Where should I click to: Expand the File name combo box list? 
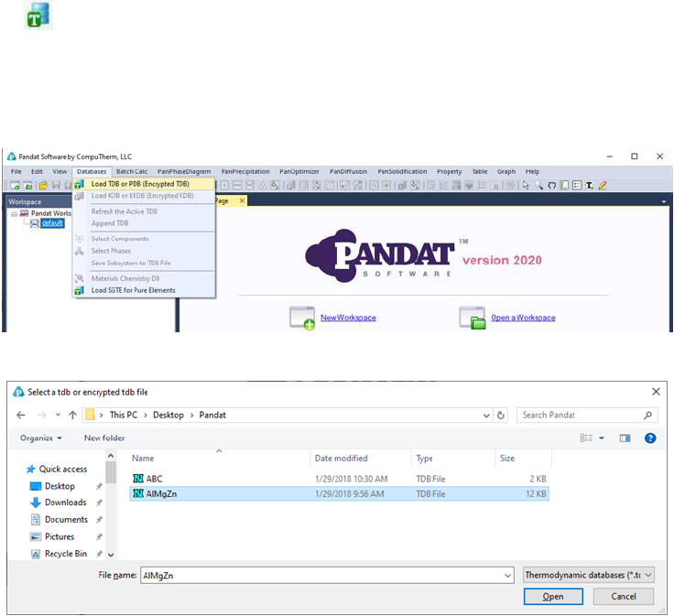pos(508,576)
